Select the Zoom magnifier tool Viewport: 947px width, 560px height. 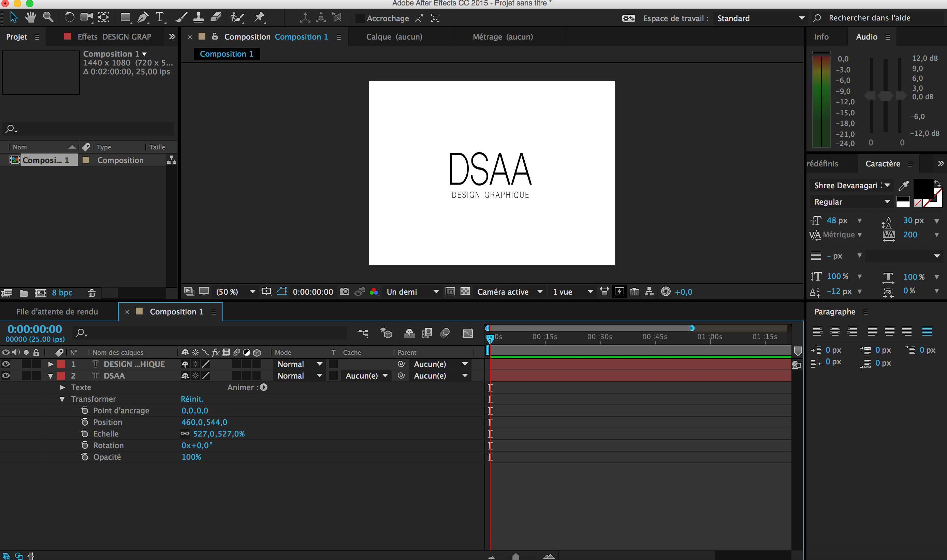tap(48, 17)
